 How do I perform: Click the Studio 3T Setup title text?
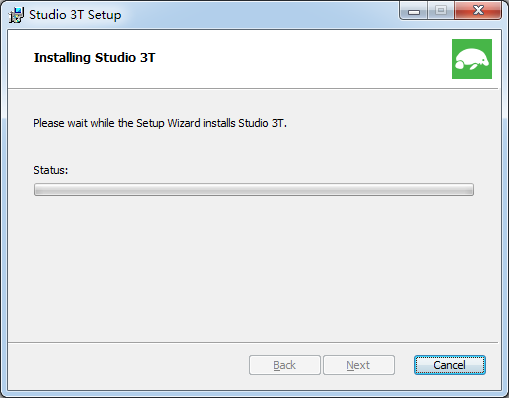pos(75,15)
